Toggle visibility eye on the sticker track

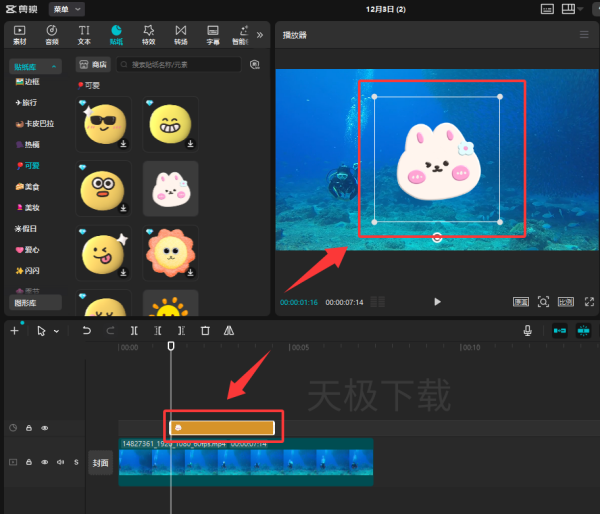click(x=44, y=428)
